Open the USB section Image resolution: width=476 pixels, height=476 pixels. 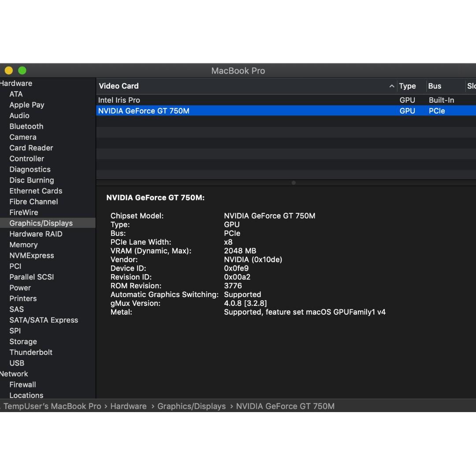pos(17,363)
